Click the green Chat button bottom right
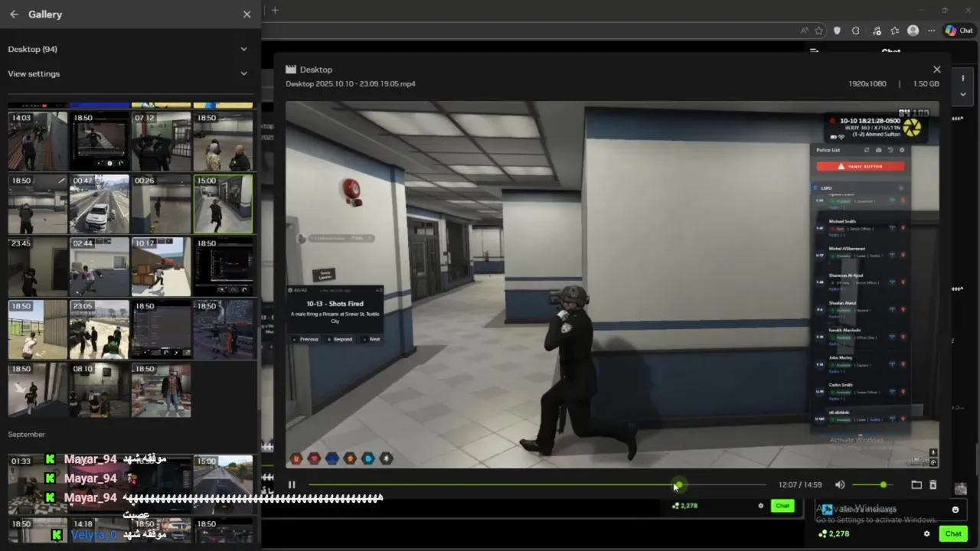Viewport: 980px width, 551px height. point(953,533)
